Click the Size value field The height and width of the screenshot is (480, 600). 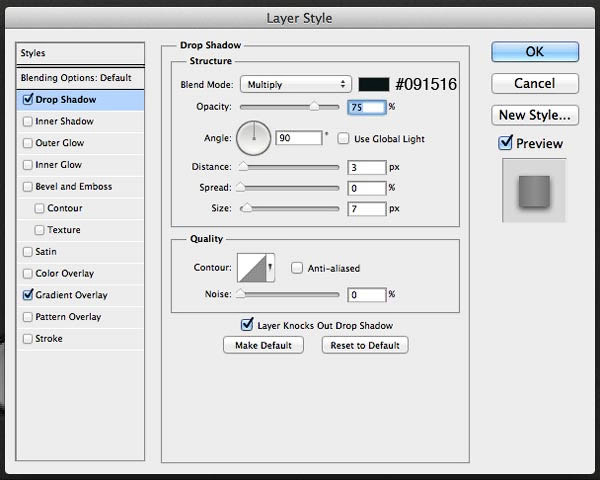(x=367, y=209)
